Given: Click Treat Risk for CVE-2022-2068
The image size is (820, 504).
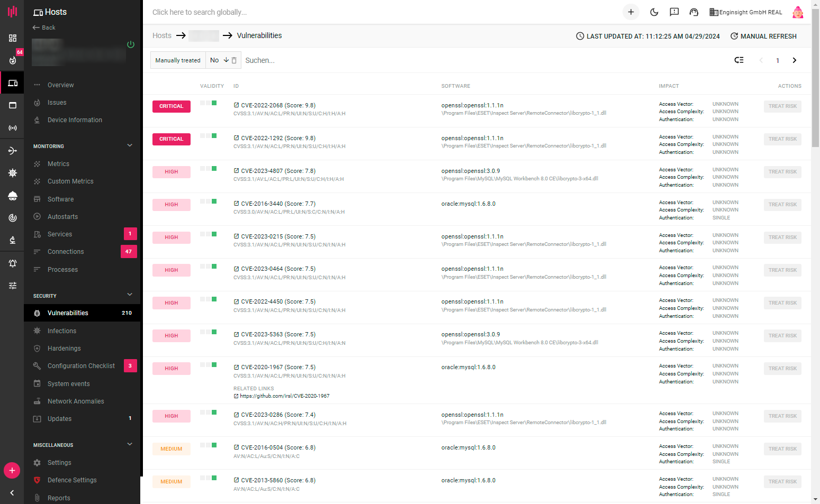Looking at the screenshot, I should 782,106.
